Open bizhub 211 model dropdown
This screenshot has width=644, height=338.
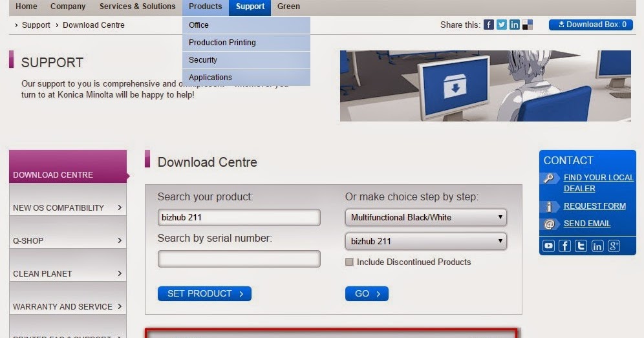426,241
